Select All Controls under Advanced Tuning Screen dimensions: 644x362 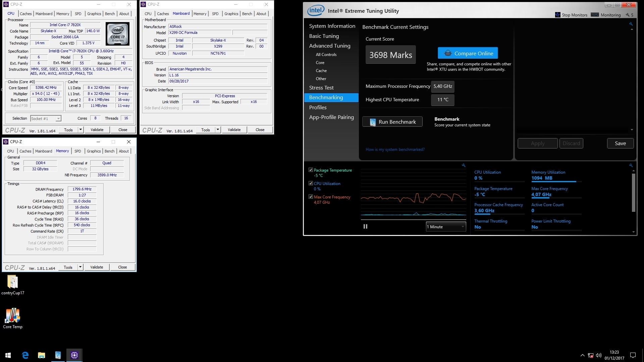[x=326, y=54]
